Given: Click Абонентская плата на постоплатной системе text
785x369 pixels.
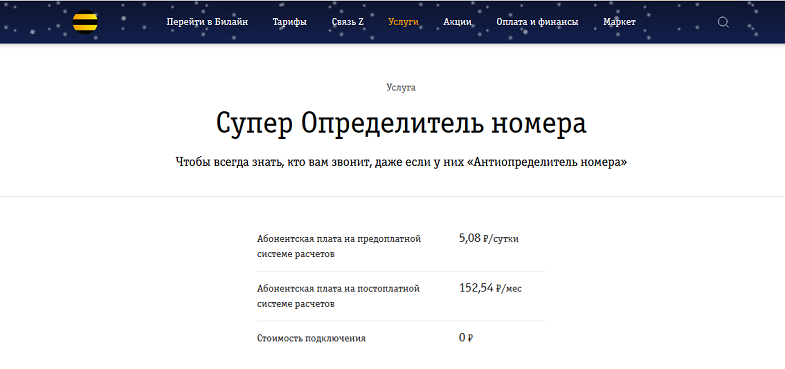Looking at the screenshot, I should [338, 296].
